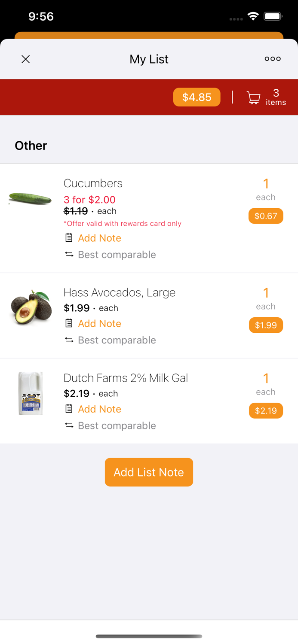Tap the $4.85 total badge
This screenshot has height=644, width=298.
point(197,97)
